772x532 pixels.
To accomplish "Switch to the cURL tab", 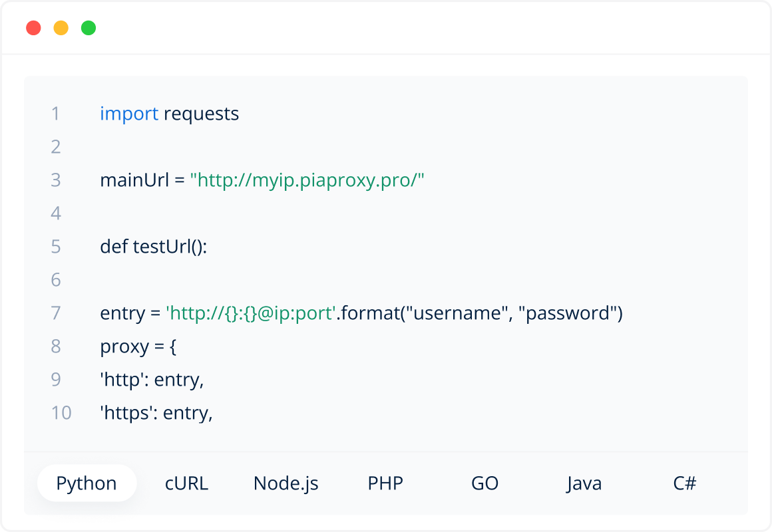I will point(186,483).
